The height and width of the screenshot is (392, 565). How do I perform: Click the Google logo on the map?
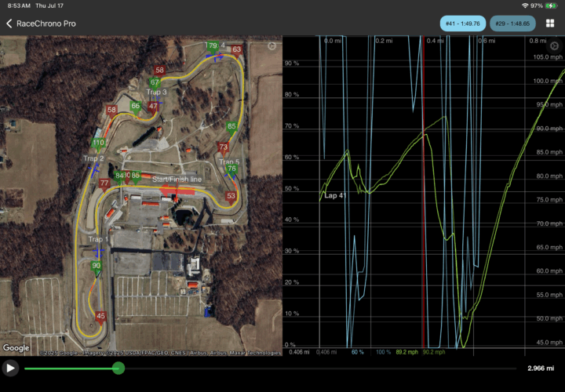click(x=16, y=347)
